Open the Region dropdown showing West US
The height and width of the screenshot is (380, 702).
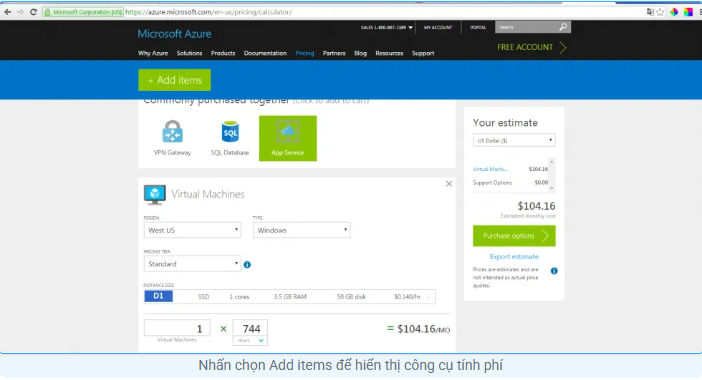(193, 230)
